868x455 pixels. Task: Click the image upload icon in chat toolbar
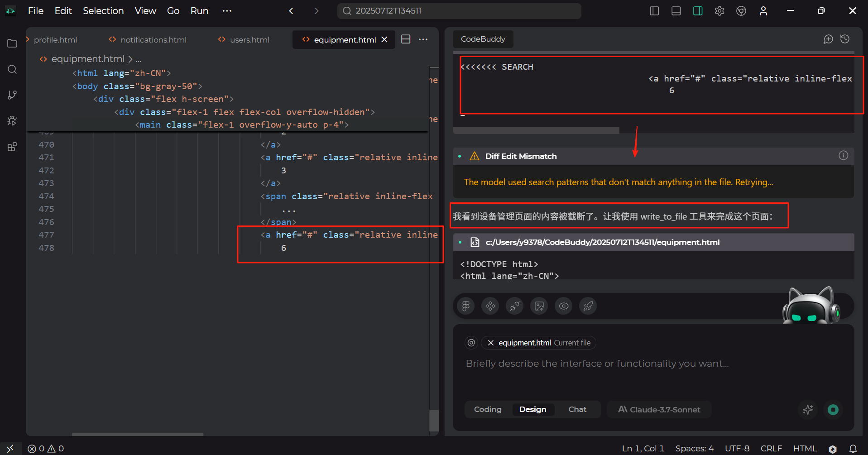pos(539,306)
